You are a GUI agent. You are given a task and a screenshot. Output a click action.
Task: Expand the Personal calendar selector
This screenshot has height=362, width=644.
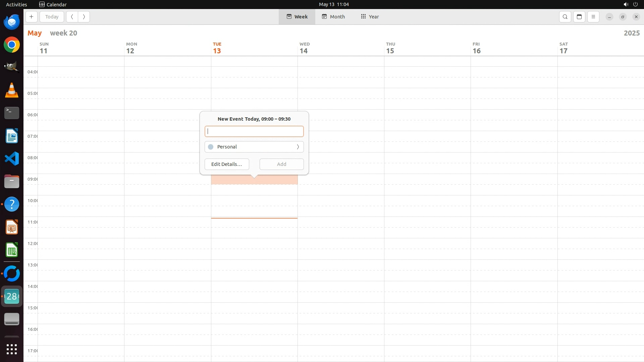tap(254, 147)
